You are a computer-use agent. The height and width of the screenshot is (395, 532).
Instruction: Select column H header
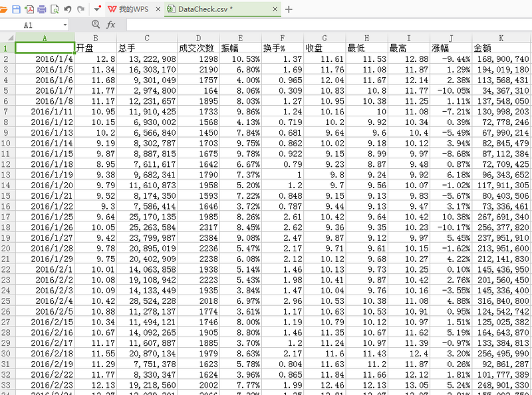coord(367,38)
